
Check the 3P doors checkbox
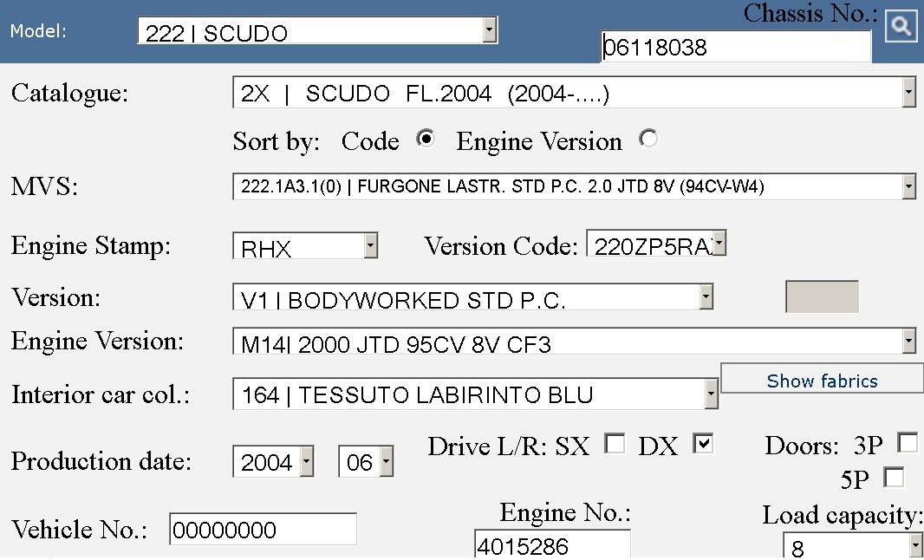(x=908, y=443)
